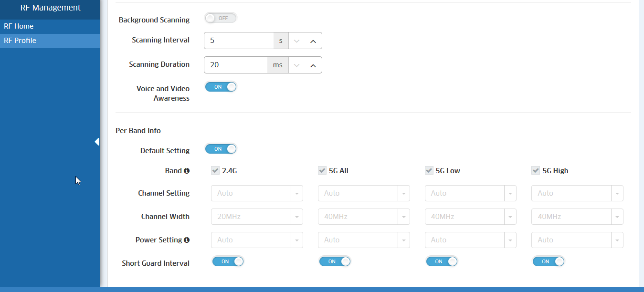Decrease Scanning Interval with the down arrow

(297, 41)
